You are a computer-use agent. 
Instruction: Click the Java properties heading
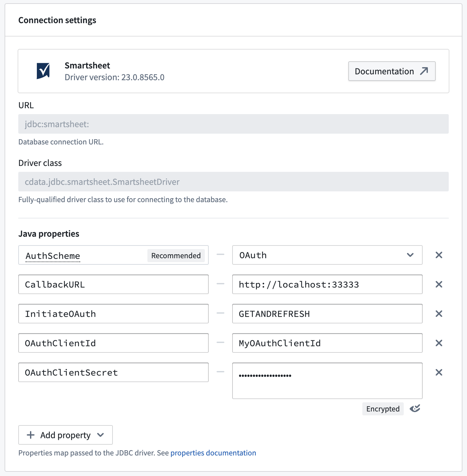click(49, 234)
